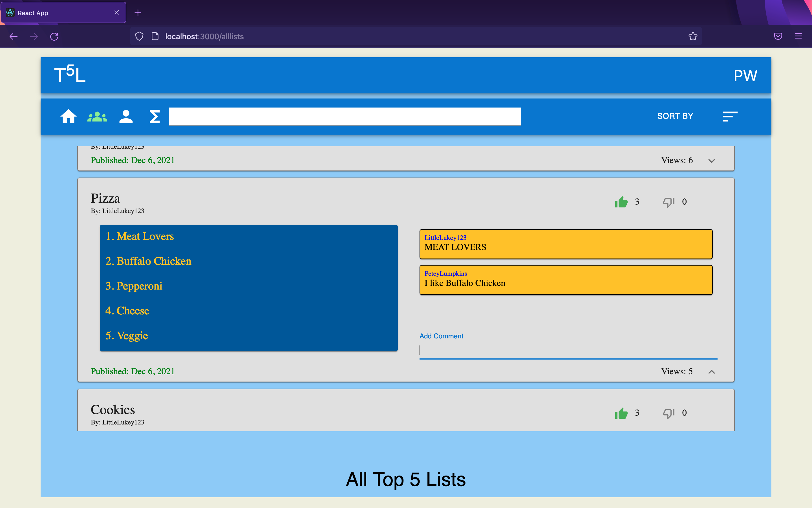
Task: Click the Pizza list title
Action: (105, 198)
